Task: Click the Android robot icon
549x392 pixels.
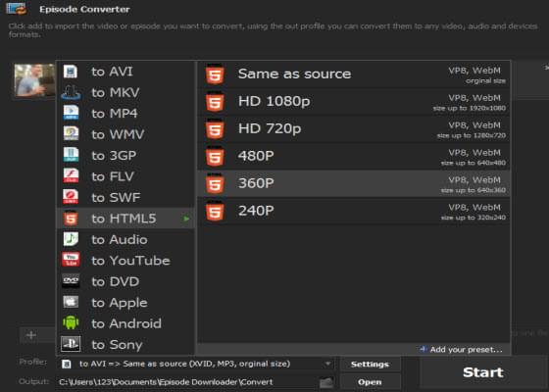Action: coord(71,322)
